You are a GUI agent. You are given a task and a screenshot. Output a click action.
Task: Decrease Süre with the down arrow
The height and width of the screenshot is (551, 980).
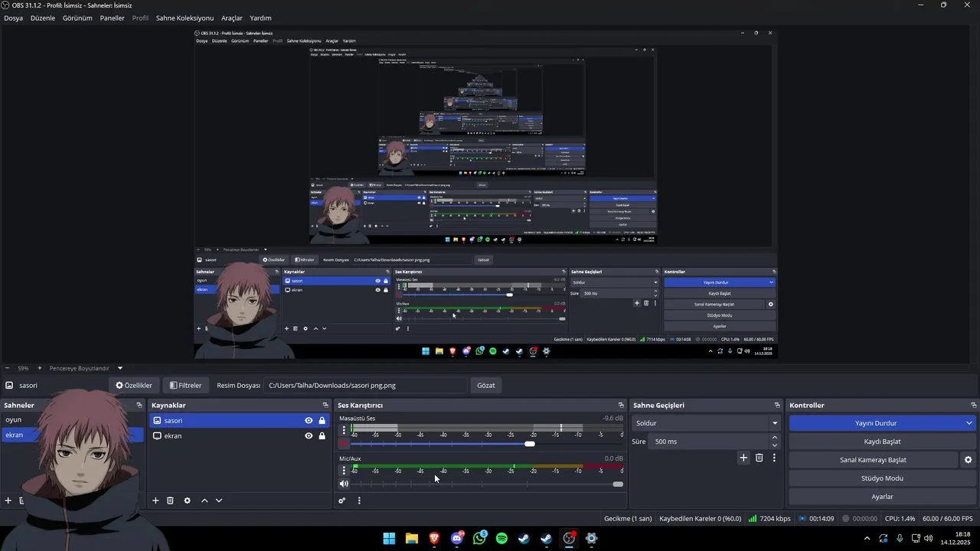coord(775,445)
